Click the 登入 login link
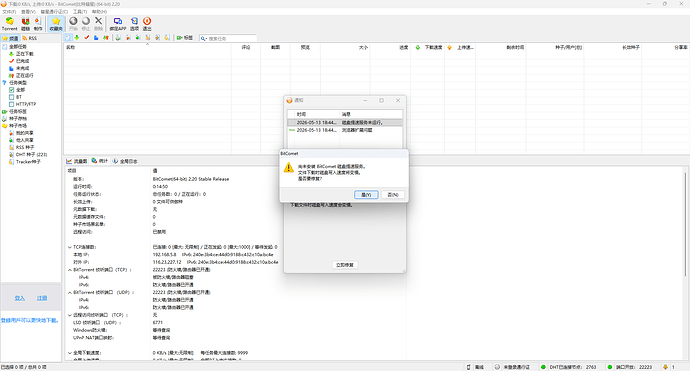 coord(20,298)
